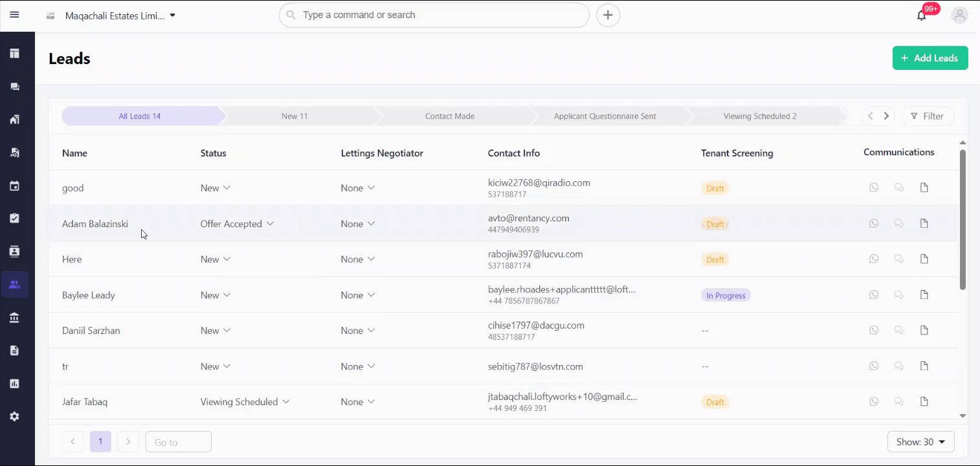
Task: Open the tasks checklist sidebar icon
Action: pyautogui.click(x=14, y=218)
